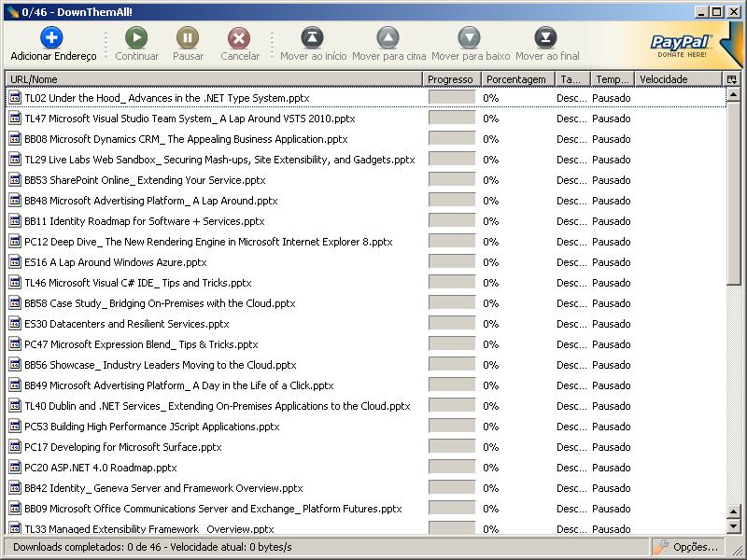Image resolution: width=747 pixels, height=560 pixels.
Task: Click the file icon beside TL46 row
Action: tap(15, 283)
